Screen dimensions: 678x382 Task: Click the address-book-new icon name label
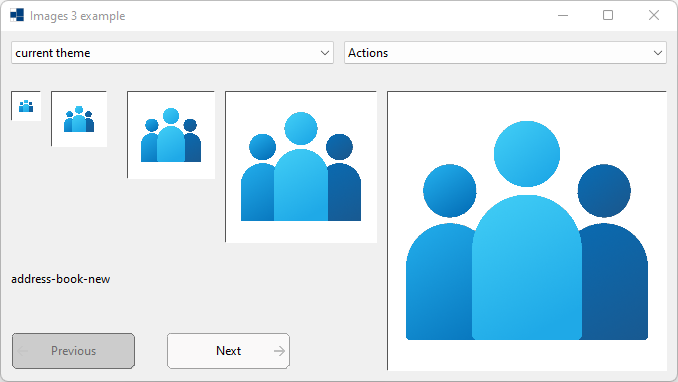coord(61,279)
